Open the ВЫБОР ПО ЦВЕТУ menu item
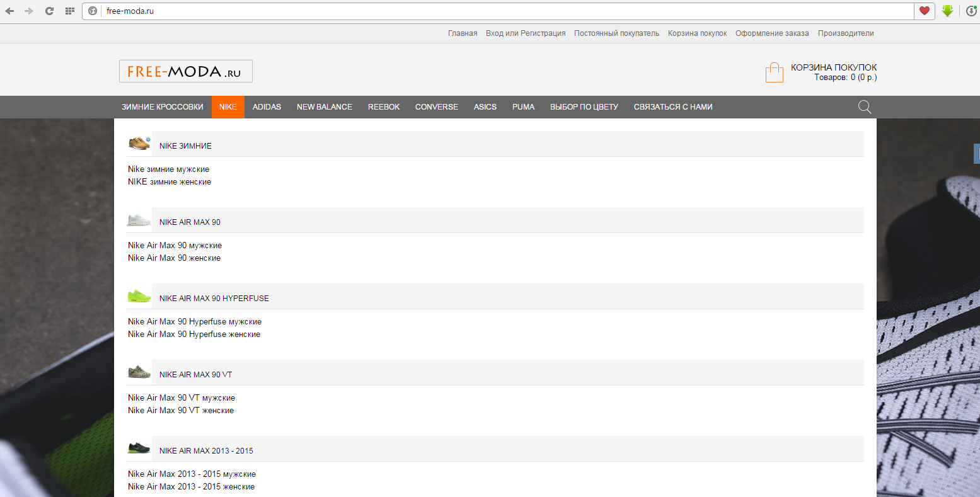Screen dimensions: 980x497 pyautogui.click(x=584, y=107)
